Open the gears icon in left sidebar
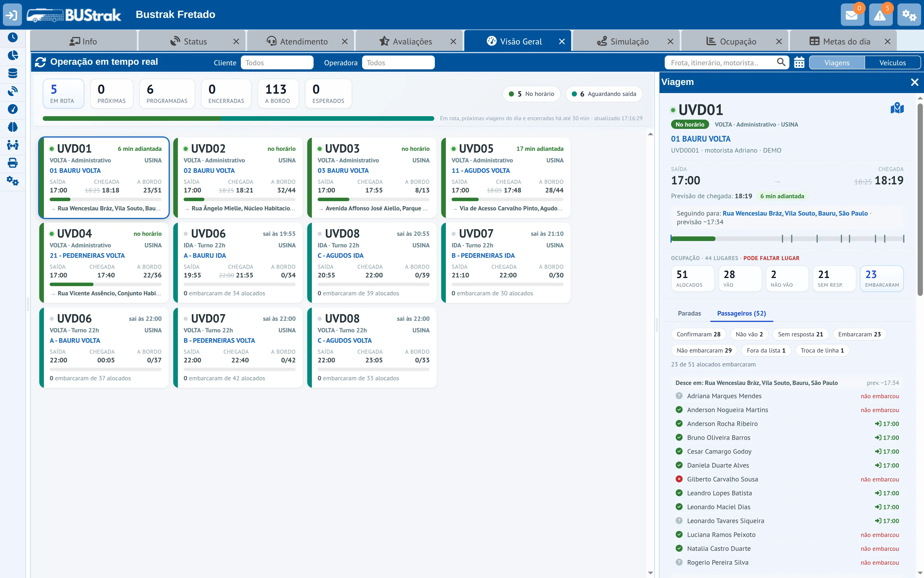Viewport: 924px width, 578px height. point(13,181)
